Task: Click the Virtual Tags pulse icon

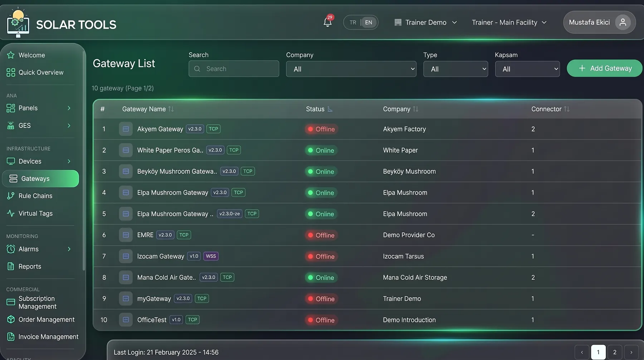Action: click(x=11, y=213)
